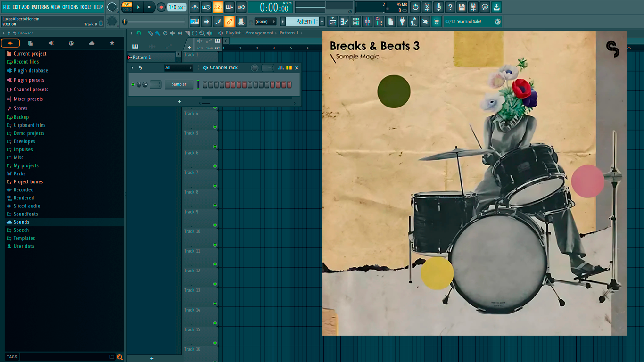This screenshot has height=362, width=644.
Task: Open the project picker pages icon
Action: pyautogui.click(x=391, y=21)
